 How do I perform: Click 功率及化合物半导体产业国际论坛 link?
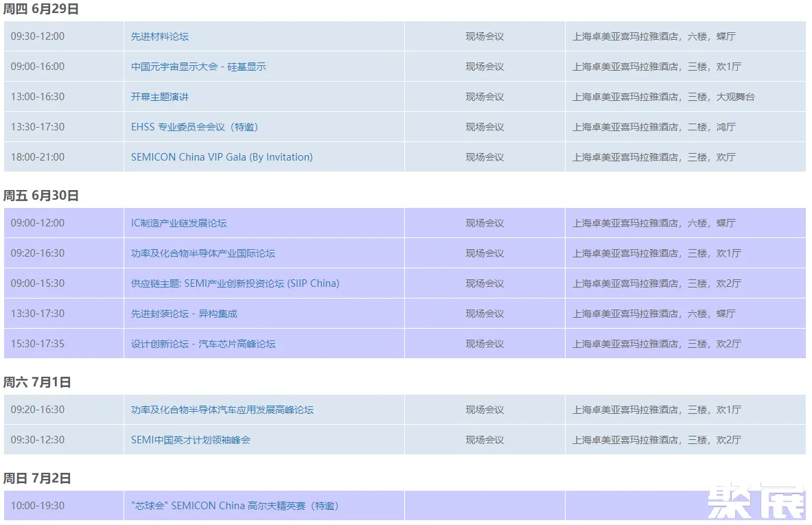tap(202, 253)
